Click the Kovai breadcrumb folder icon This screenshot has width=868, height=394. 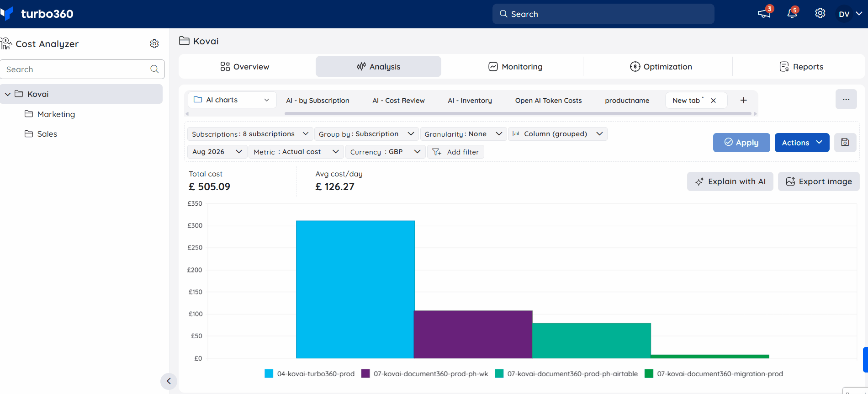pos(184,41)
